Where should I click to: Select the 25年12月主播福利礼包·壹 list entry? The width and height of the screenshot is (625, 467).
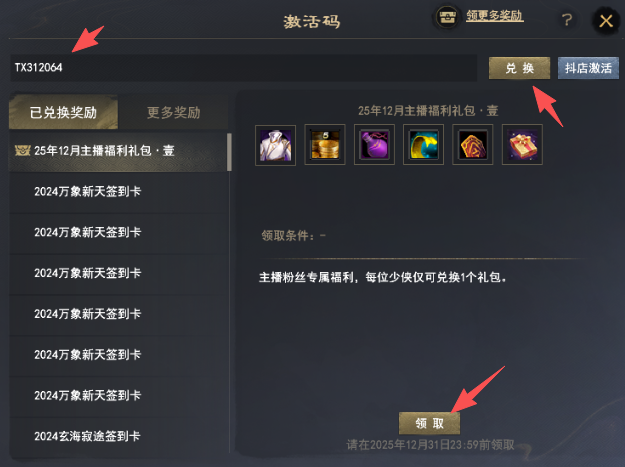coord(118,151)
